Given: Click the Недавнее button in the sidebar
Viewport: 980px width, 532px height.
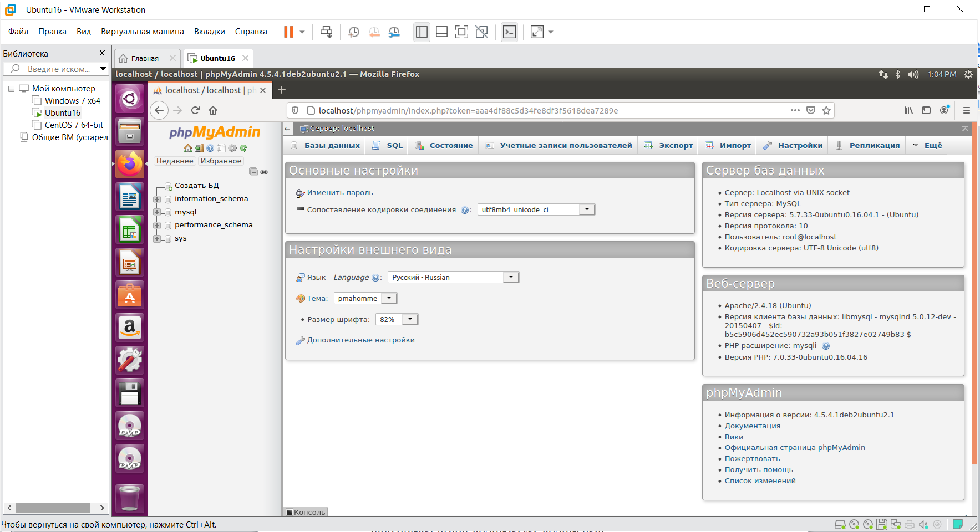Looking at the screenshot, I should (x=175, y=161).
